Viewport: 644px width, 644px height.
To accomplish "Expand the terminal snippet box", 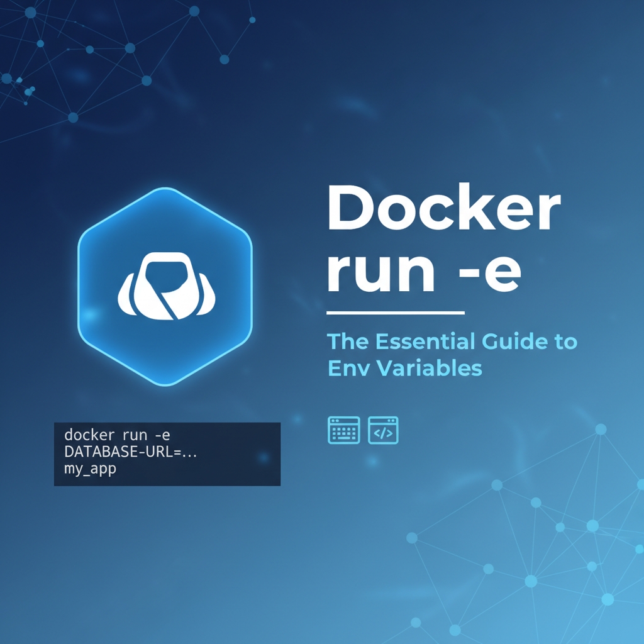I will point(168,452).
